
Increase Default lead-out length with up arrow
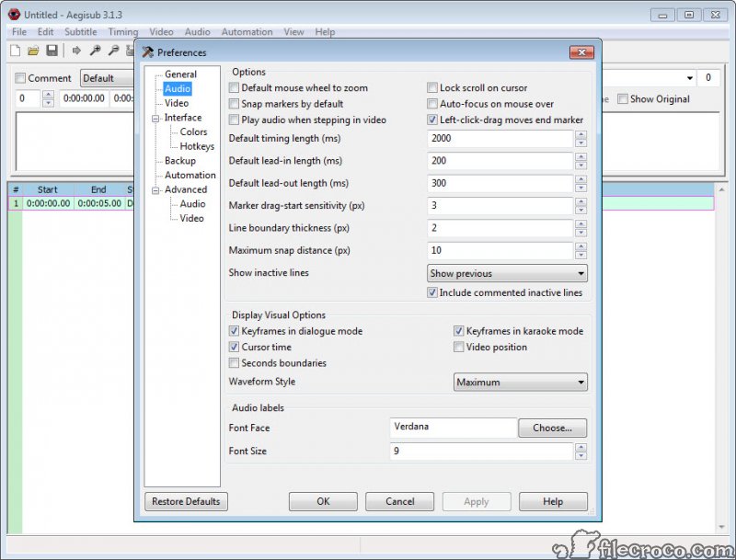pyautogui.click(x=581, y=179)
